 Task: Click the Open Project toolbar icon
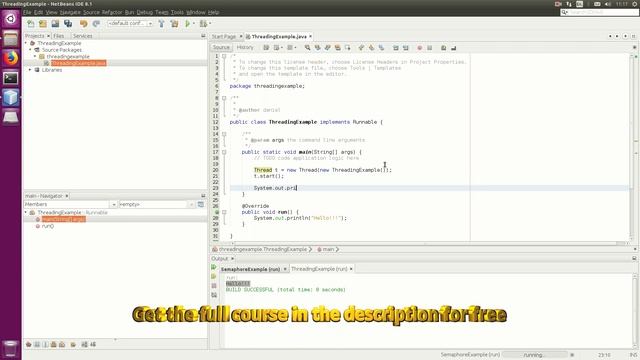coord(55,24)
